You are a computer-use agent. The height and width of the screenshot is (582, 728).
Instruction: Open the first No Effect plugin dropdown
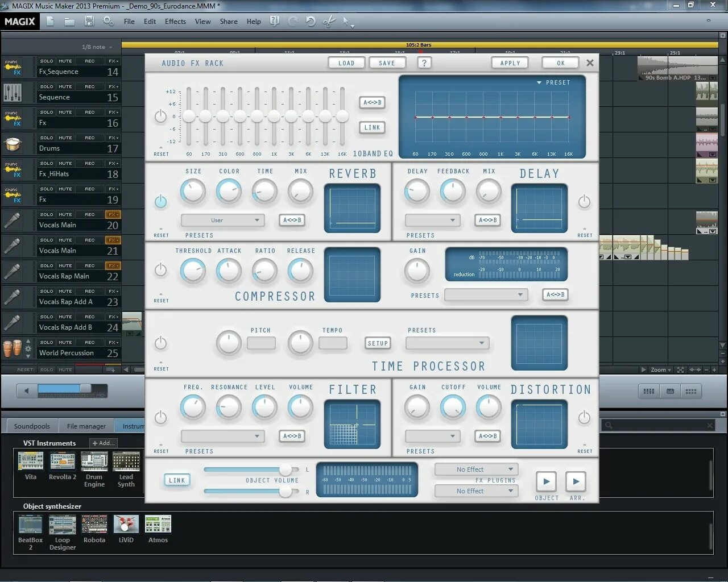(476, 469)
